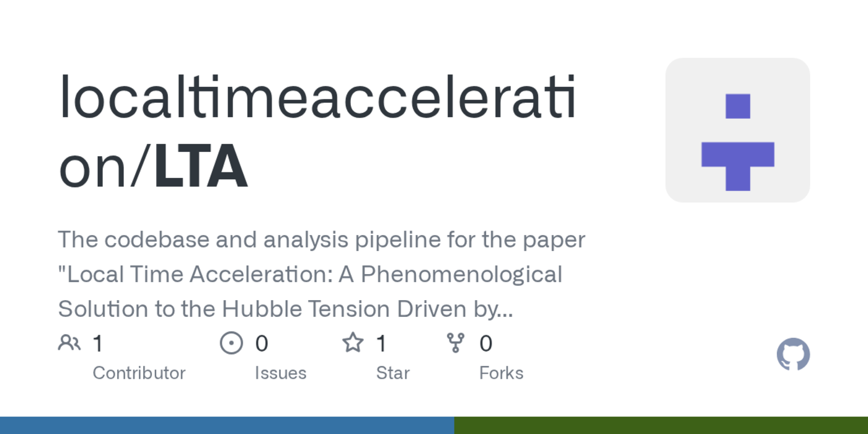Click the bold LTA repository name

201,167
